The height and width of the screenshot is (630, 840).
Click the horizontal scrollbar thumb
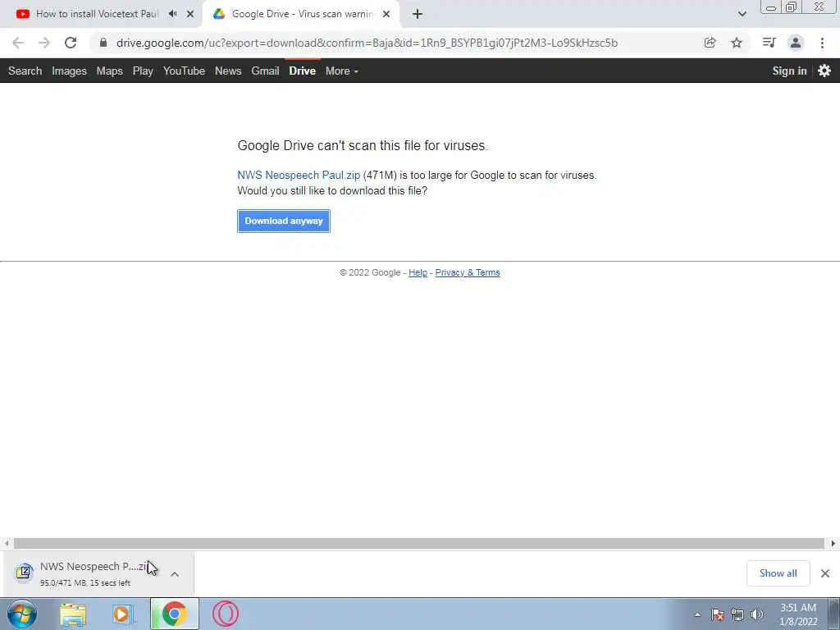(x=419, y=543)
